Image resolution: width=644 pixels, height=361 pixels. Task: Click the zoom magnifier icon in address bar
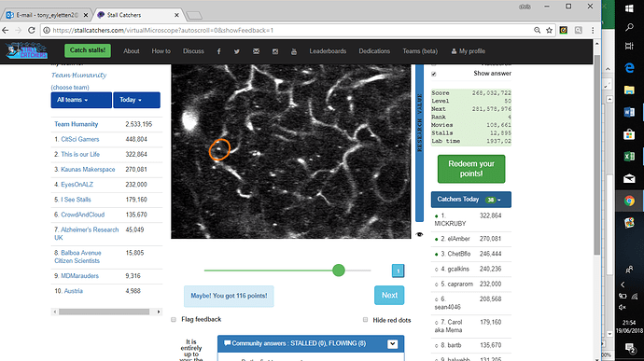(538, 30)
